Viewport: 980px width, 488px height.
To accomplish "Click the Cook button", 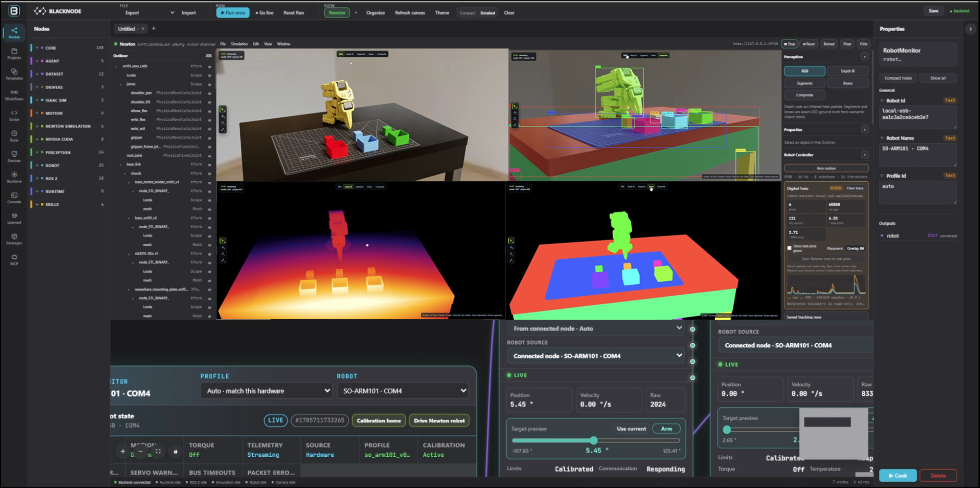I will [898, 476].
